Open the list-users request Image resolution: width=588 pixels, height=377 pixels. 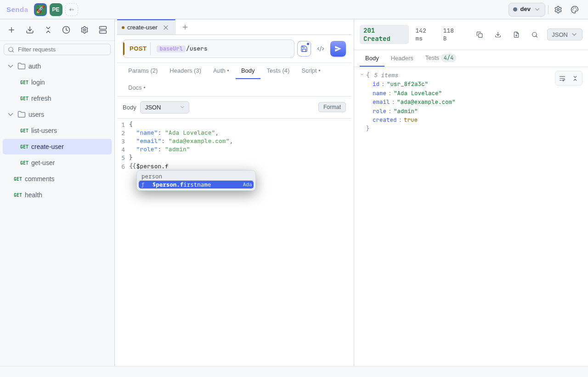pyautogui.click(x=57, y=131)
